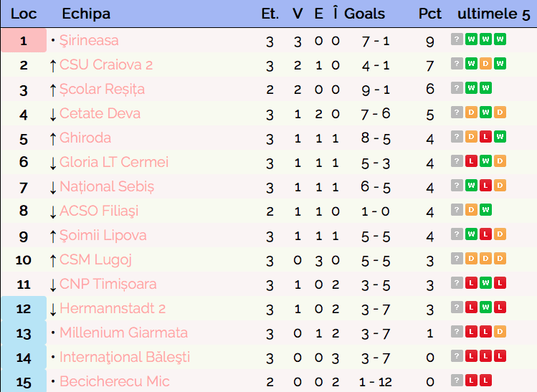Click the green W badge in ACSO Filiaşi row

coord(485,210)
